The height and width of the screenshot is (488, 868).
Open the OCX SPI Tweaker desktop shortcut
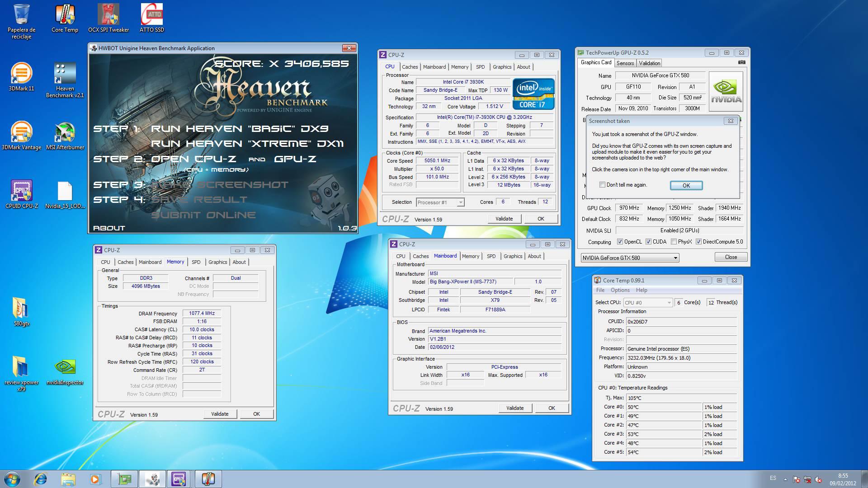point(108,19)
